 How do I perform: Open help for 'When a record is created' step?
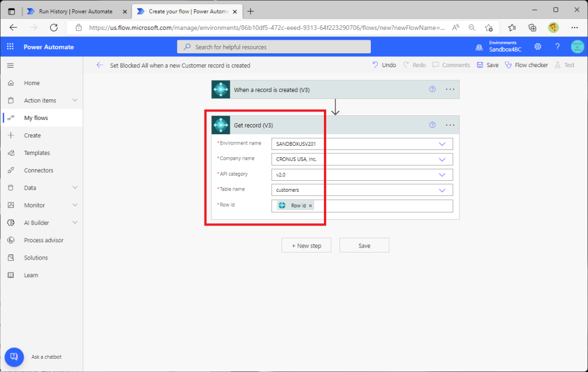pos(432,89)
